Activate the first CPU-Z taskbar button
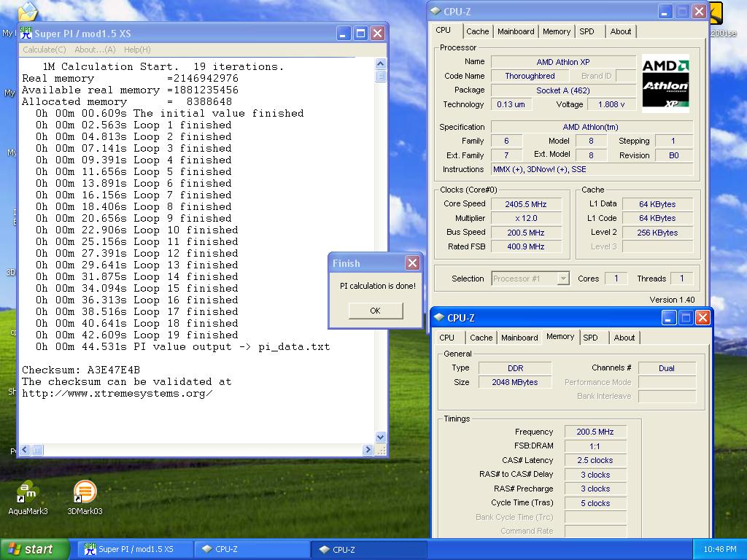Screen dimensions: 747x560 tap(252, 549)
